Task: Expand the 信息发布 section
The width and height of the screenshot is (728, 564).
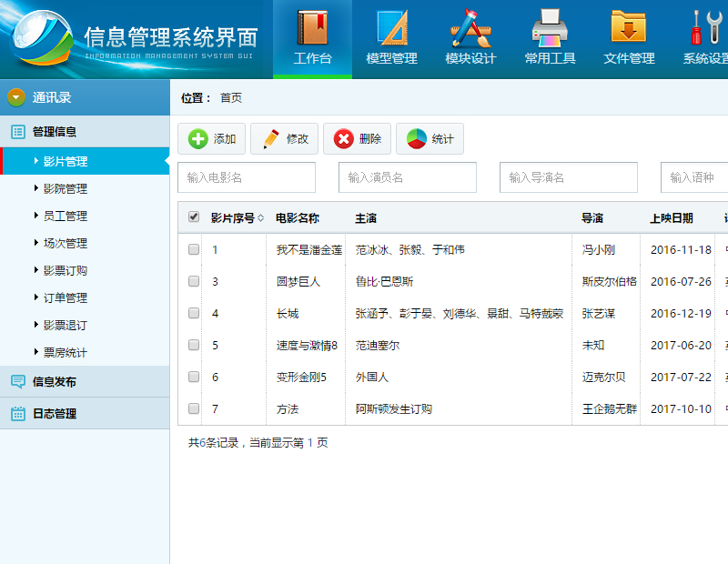Action: coord(85,381)
